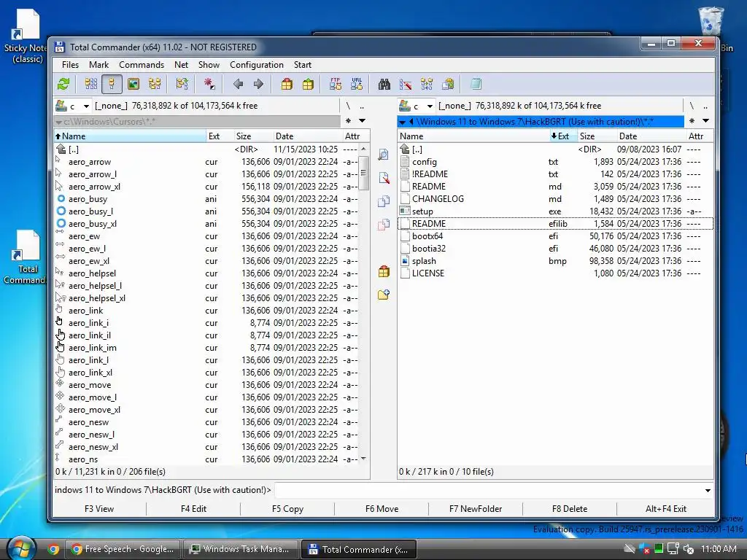The image size is (747, 560).
Task: Click the Pack icon in the middle bar
Action: [384, 271]
